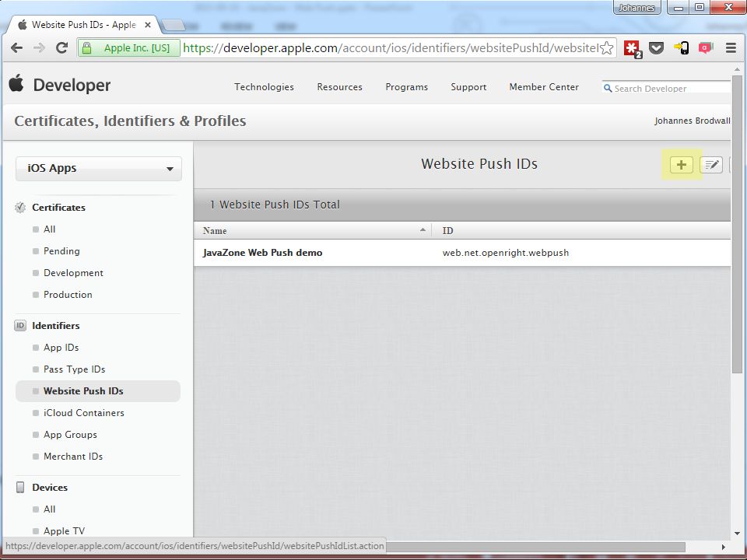Screen dimensions: 747x560
Task: Open the red asterisk LastPass extension
Action: tap(633, 48)
